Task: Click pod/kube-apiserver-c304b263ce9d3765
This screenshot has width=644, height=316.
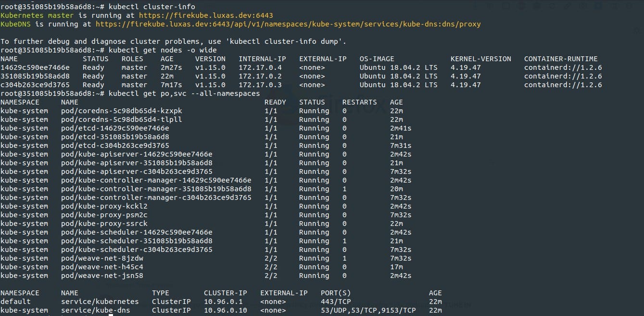Action: [x=137, y=171]
